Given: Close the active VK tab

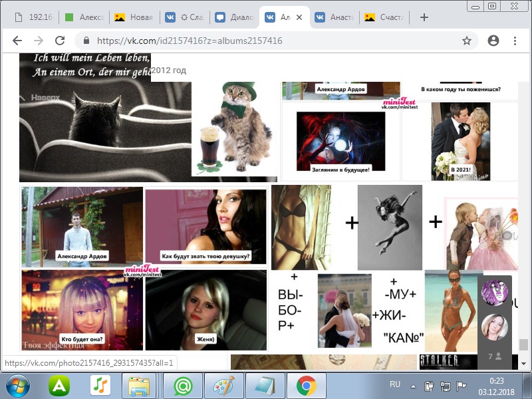Looking at the screenshot, I should 299,17.
